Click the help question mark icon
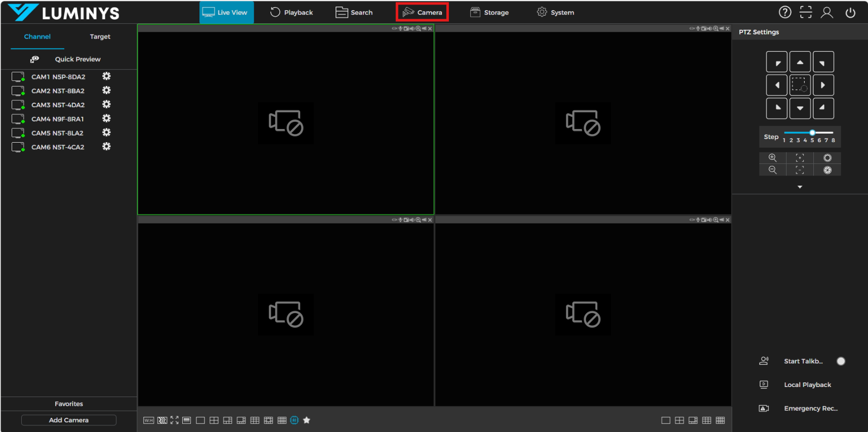The image size is (868, 432). point(784,12)
